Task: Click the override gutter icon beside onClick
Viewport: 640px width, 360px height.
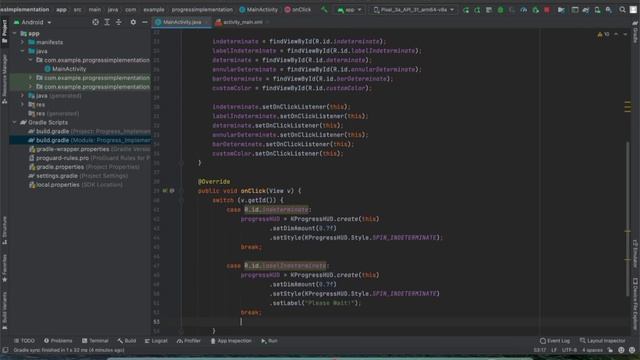Action: pos(165,191)
